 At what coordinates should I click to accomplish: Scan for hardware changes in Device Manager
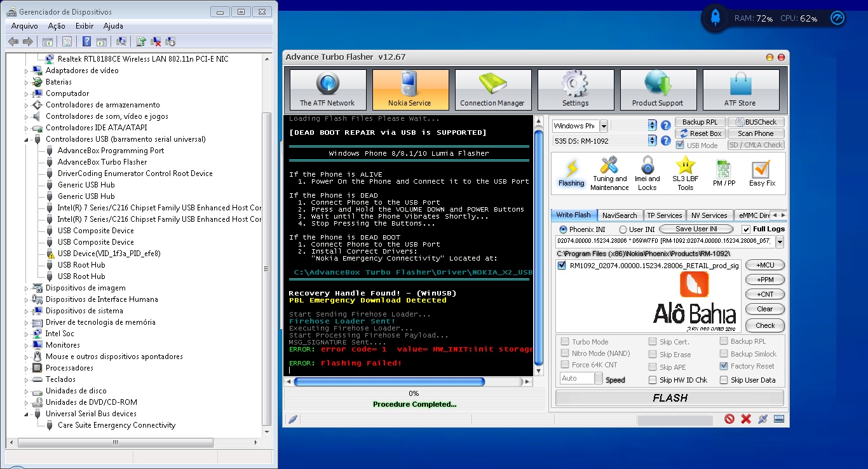(x=121, y=42)
